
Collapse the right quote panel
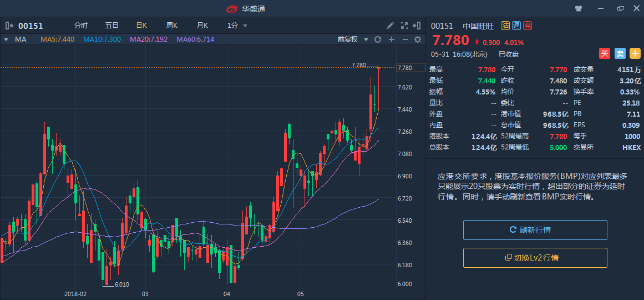(417, 26)
